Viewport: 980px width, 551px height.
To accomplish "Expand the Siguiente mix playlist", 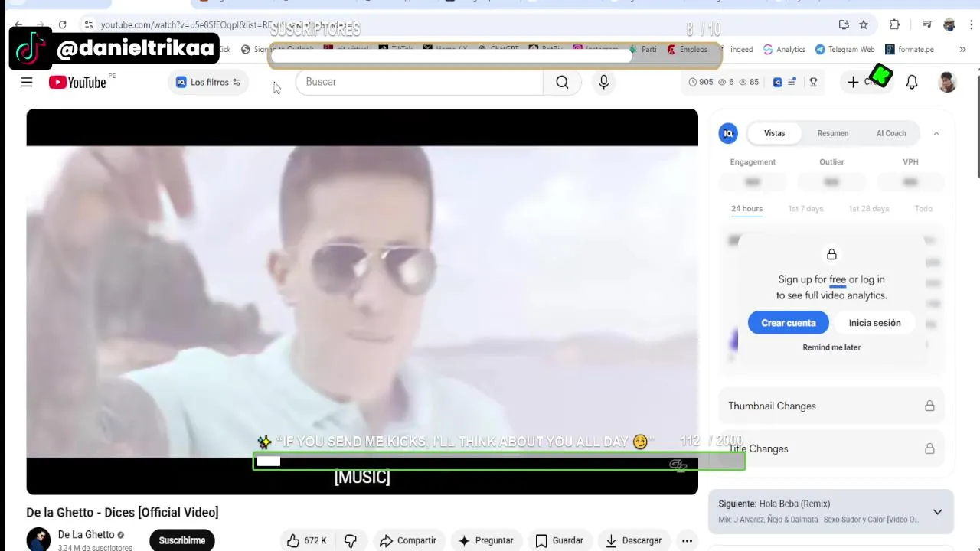I will [937, 512].
